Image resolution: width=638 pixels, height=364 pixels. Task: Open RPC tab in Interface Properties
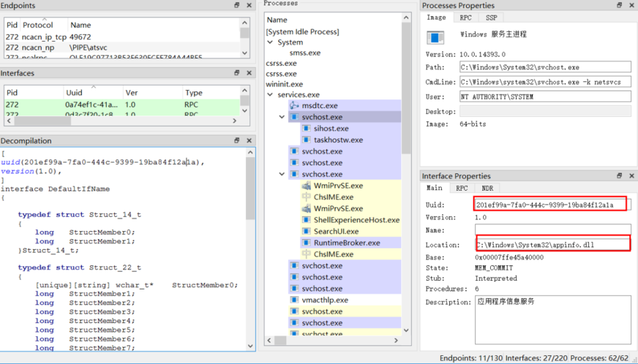(462, 189)
